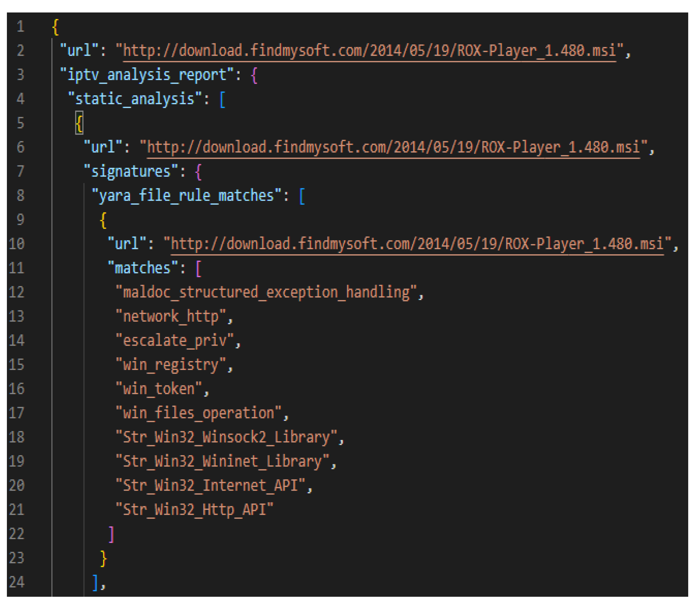Click the "network_http" string value
Viewport: 700px width, 607px height.
tap(170, 316)
